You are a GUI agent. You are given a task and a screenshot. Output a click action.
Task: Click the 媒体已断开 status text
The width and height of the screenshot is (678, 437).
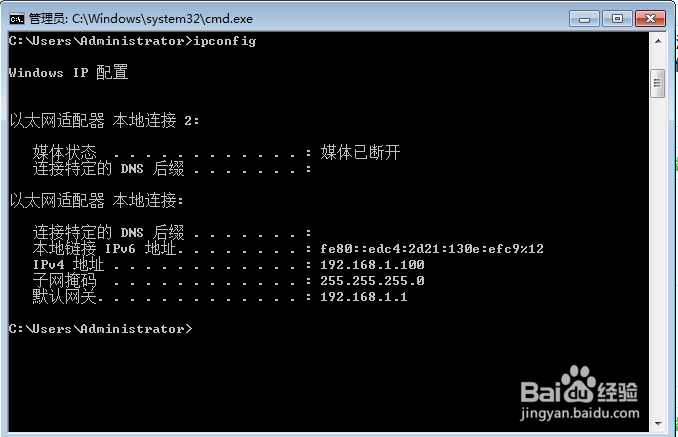coord(360,152)
